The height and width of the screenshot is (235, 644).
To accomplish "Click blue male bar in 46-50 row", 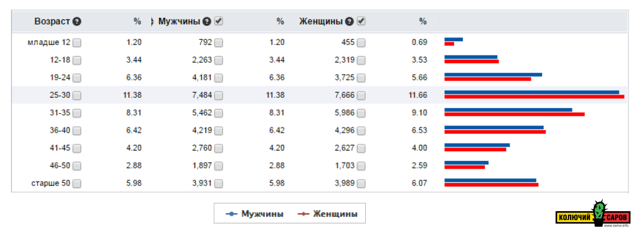I will [x=466, y=163].
